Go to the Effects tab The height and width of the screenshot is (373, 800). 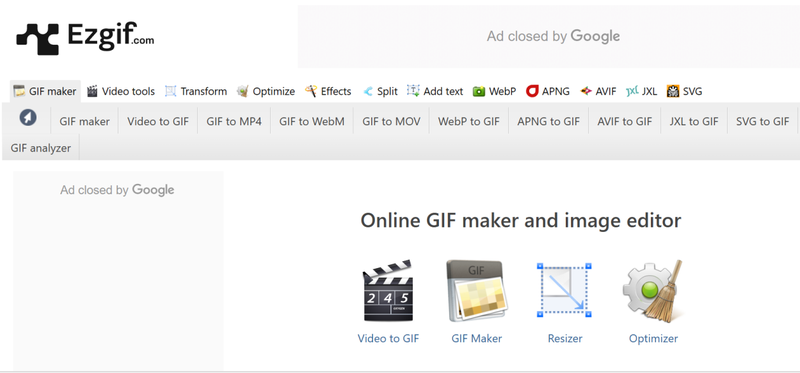tap(328, 91)
